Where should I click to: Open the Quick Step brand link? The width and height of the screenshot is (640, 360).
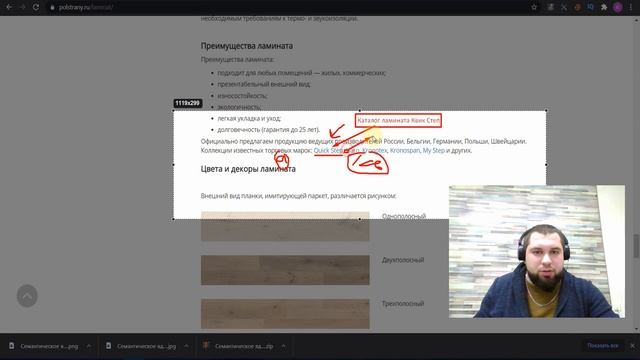click(x=329, y=150)
